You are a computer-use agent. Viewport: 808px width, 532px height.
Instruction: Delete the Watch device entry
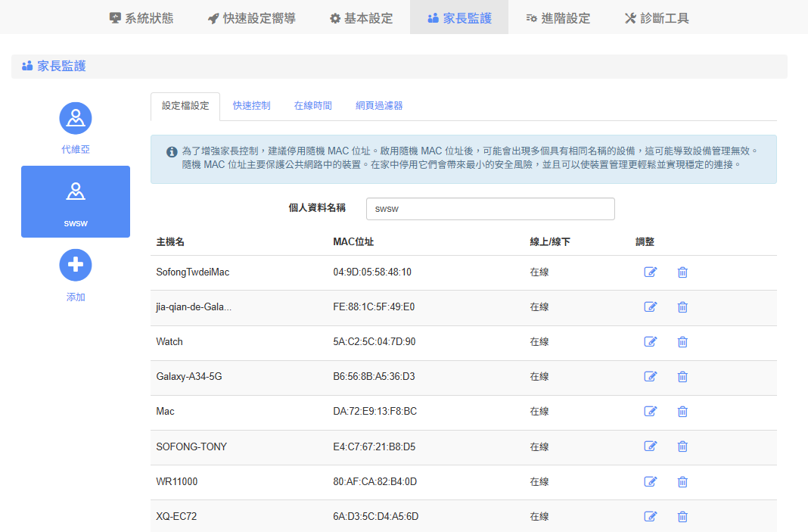[x=682, y=341]
